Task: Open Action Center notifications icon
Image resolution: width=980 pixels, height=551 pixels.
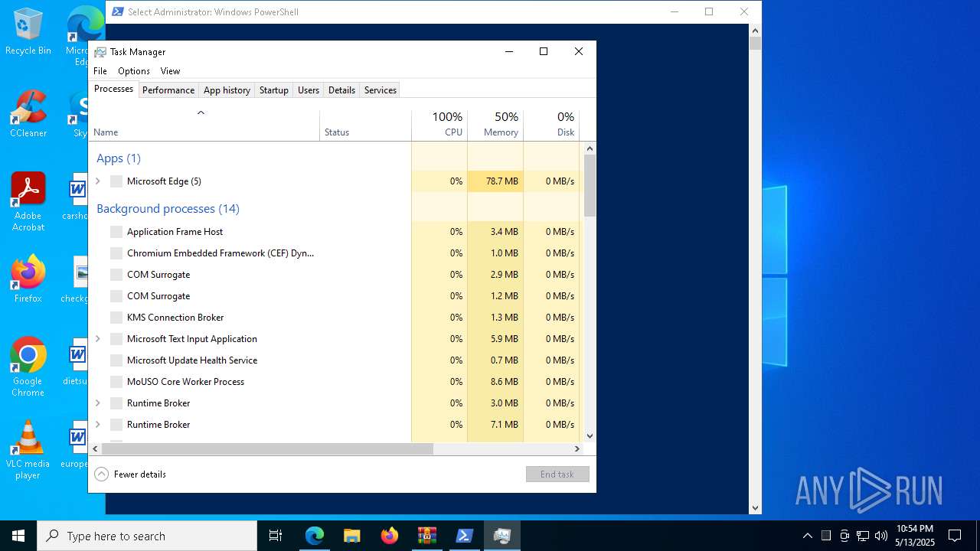Action: pos(955,536)
